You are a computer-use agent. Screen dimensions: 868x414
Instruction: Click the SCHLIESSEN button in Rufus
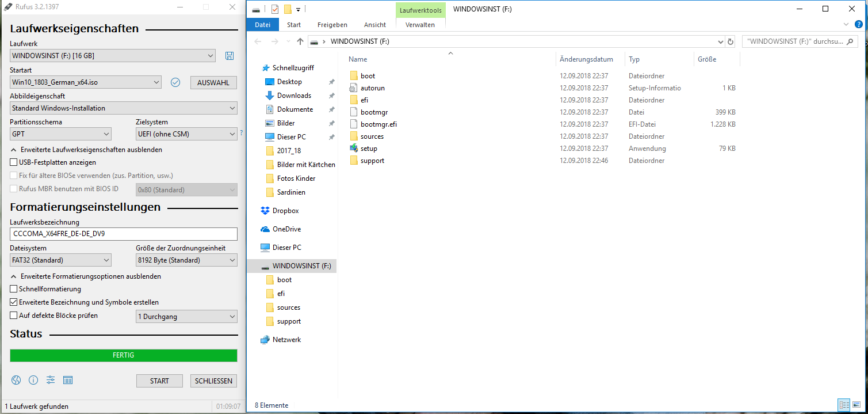[x=213, y=381]
